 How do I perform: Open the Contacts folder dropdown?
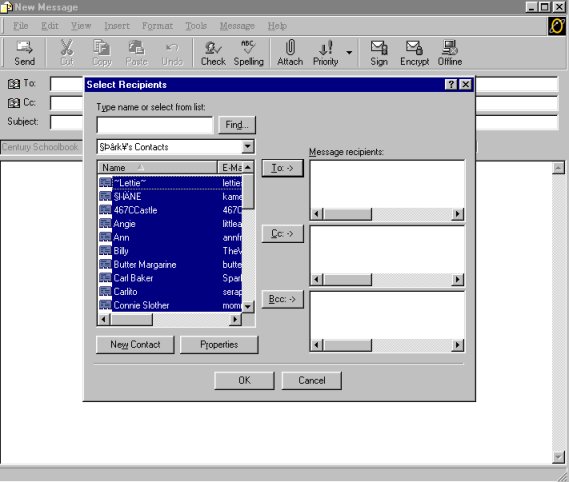pyautogui.click(x=247, y=147)
